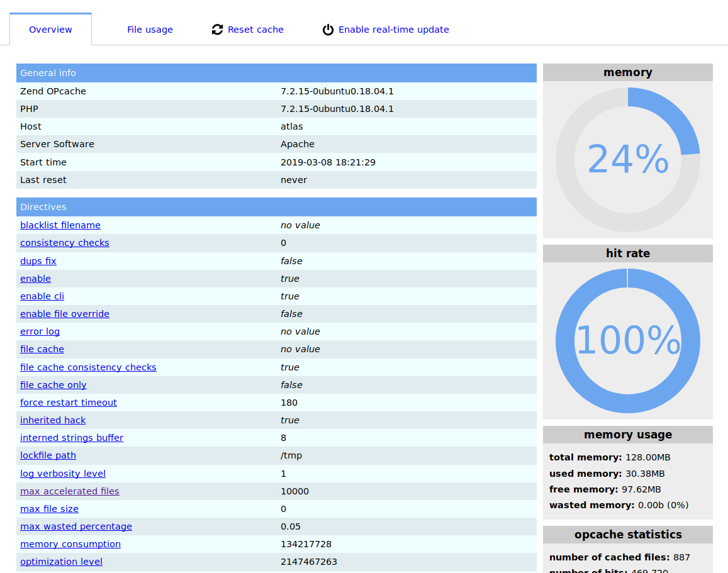Screen dimensions: 728x573
Task: Click the total memory 128.00MB text
Action: click(x=610, y=457)
